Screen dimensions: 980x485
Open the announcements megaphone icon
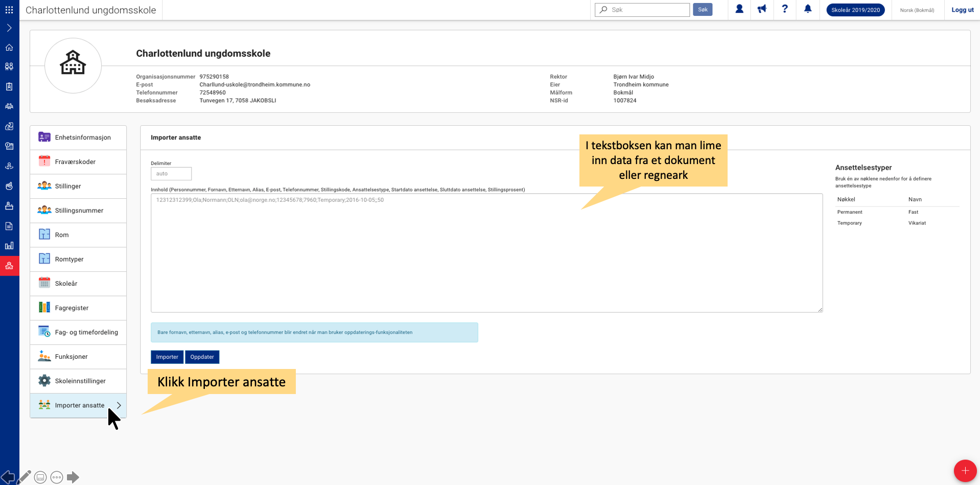coord(762,9)
